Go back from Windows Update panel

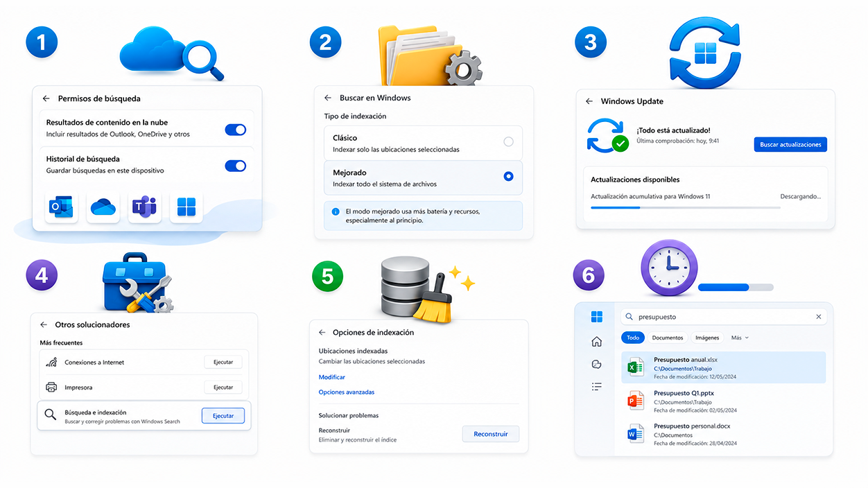coord(589,101)
